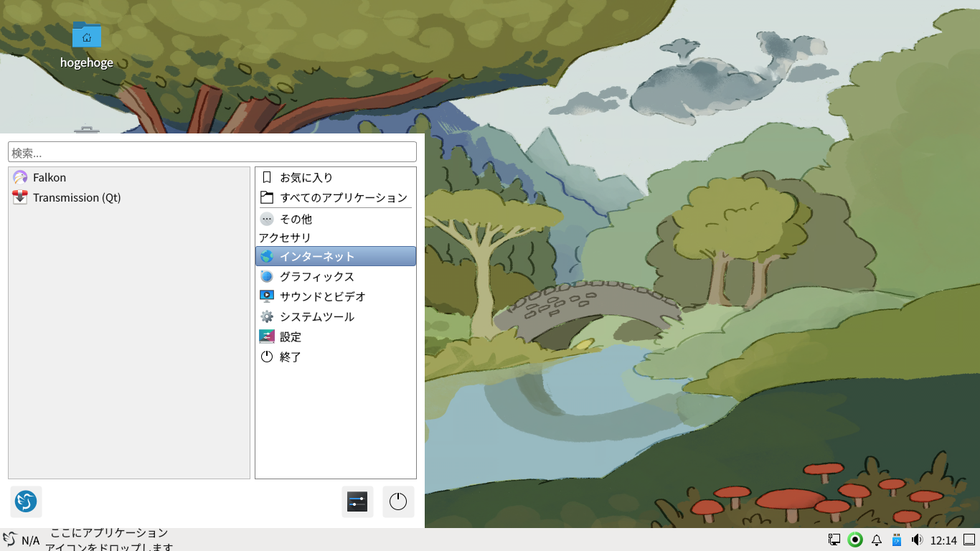Open the volume speaker tray icon
Viewport: 980px width, 551px height.
(x=917, y=540)
